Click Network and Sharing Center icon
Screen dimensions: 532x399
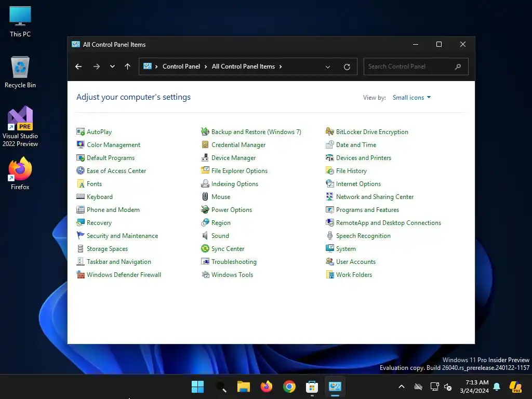click(x=330, y=197)
